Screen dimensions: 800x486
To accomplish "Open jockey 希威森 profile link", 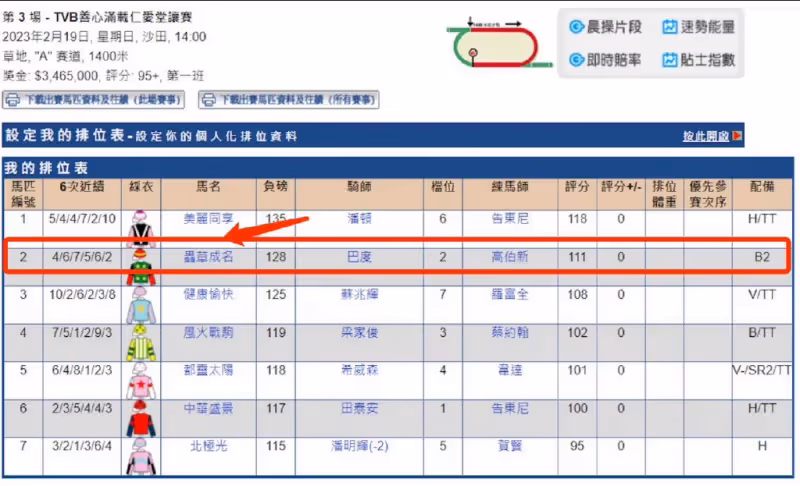I will pos(359,370).
